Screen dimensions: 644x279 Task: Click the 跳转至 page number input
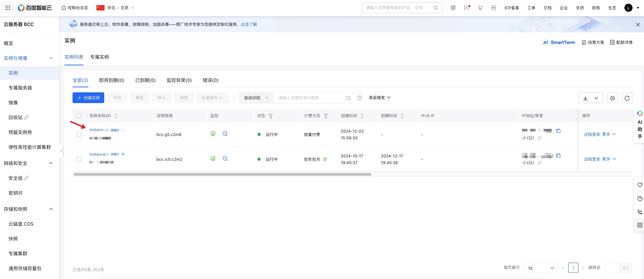click(612, 268)
